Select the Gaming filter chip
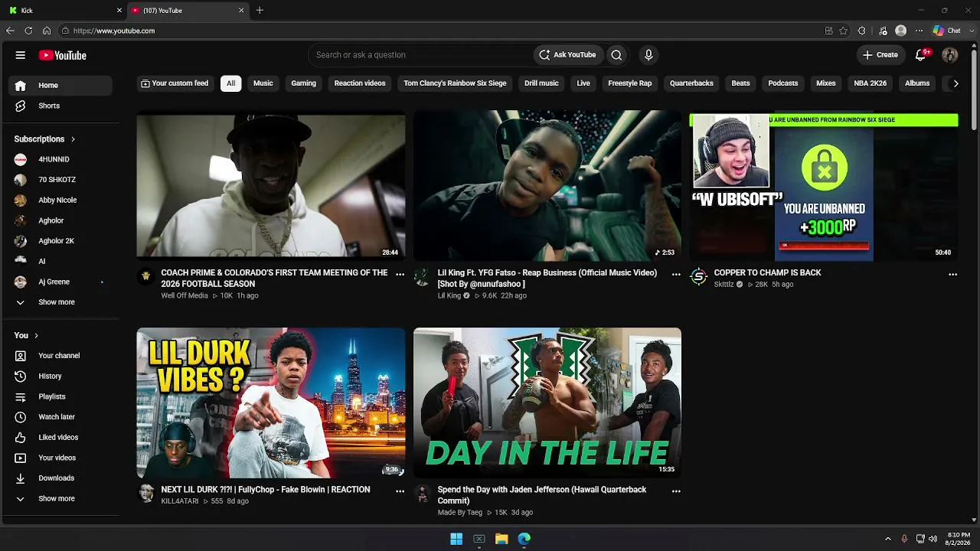 tap(304, 83)
